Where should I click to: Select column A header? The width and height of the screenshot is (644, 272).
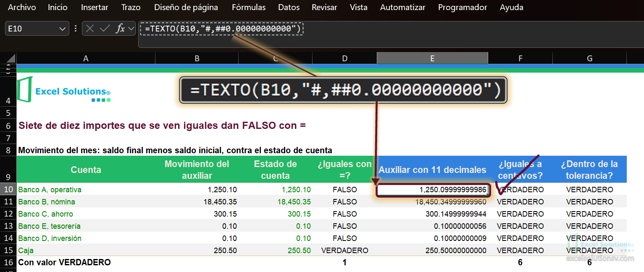point(86,58)
